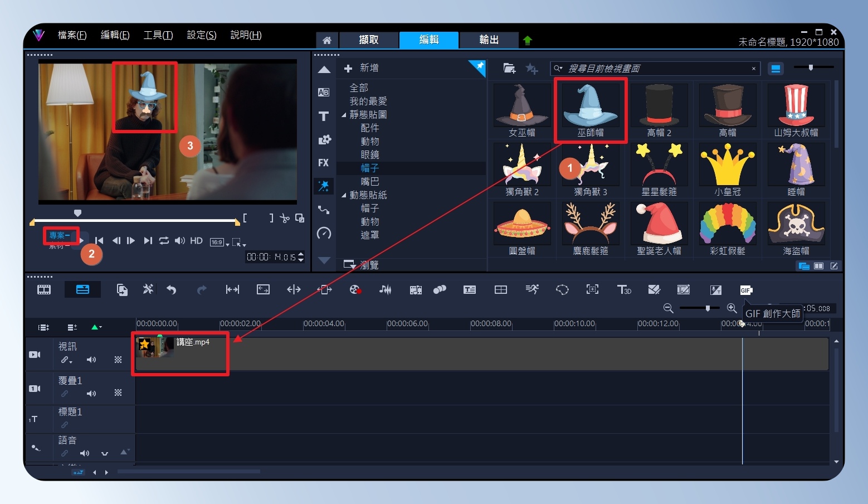Open the 檔案(F) menu
The image size is (868, 504).
[x=72, y=35]
